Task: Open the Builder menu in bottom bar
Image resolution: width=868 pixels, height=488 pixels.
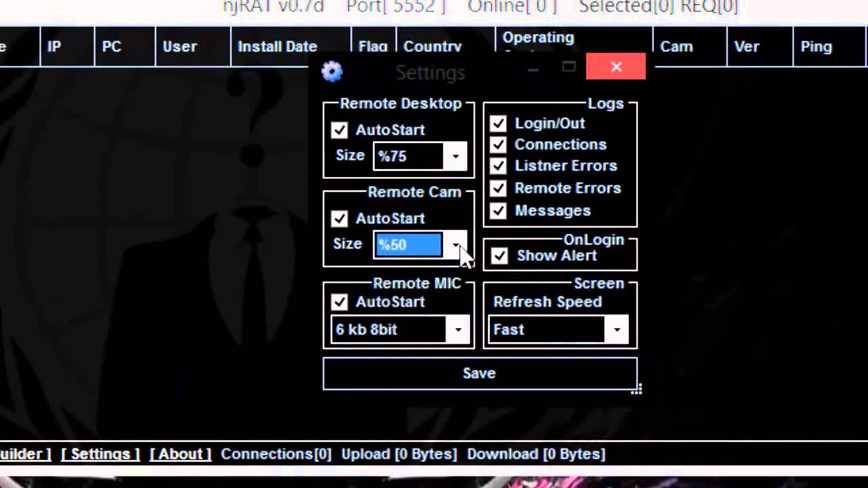Action: [x=25, y=454]
